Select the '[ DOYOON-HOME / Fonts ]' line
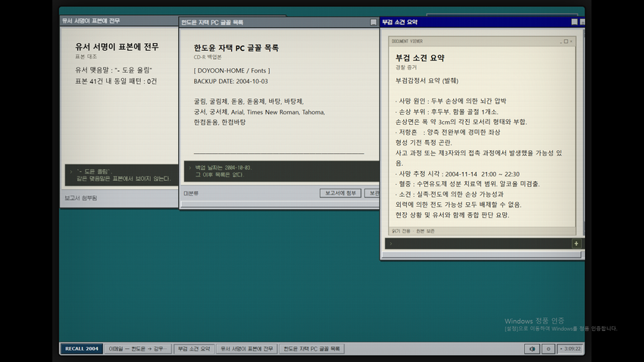 [232, 70]
